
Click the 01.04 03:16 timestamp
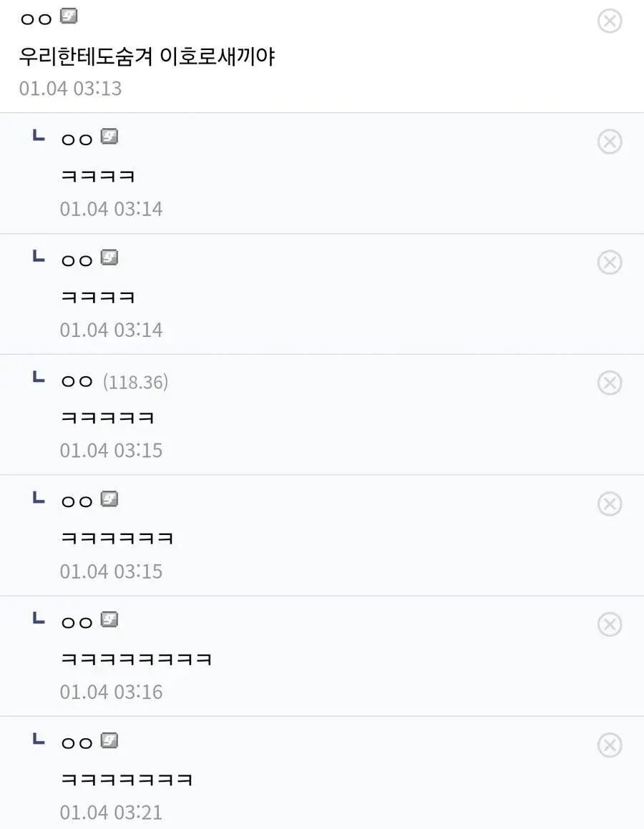(x=111, y=692)
